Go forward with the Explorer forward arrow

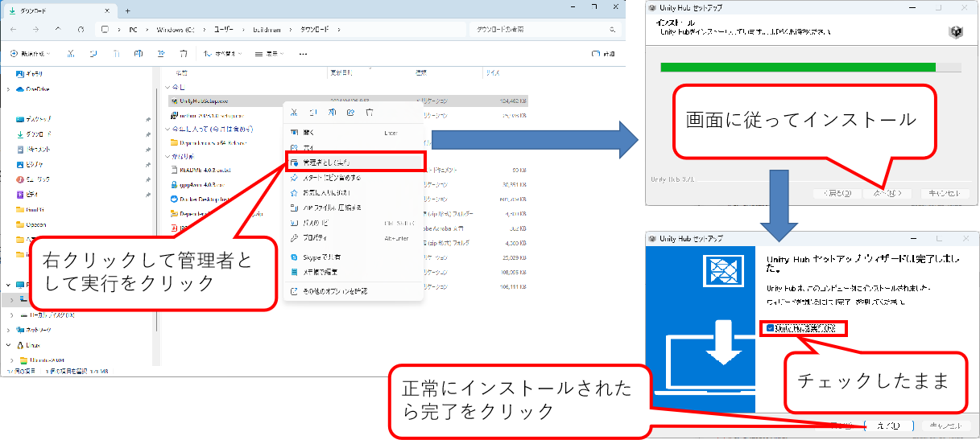point(35,29)
